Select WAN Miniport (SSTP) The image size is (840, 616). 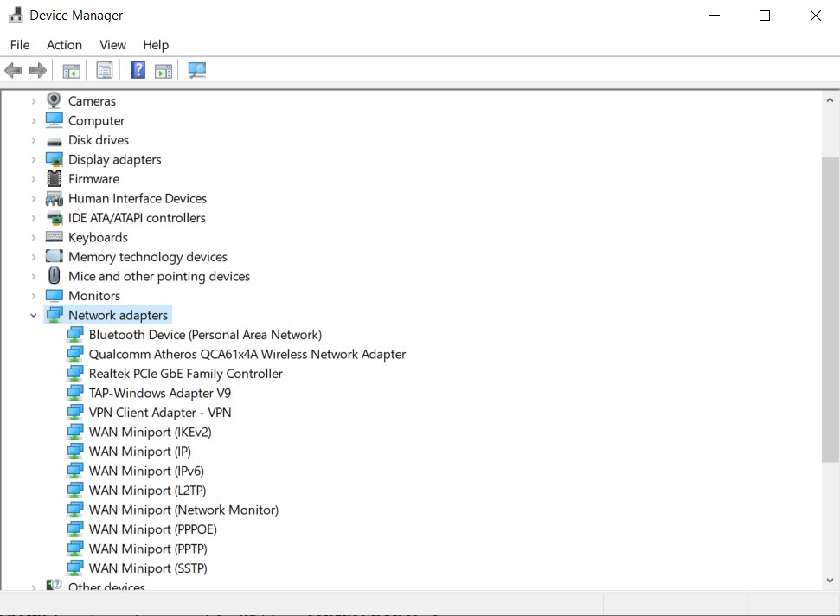pyautogui.click(x=148, y=568)
